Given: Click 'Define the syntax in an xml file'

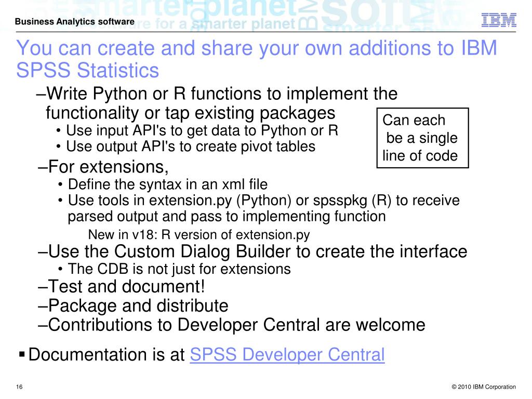Looking at the screenshot, I should pos(163,184).
